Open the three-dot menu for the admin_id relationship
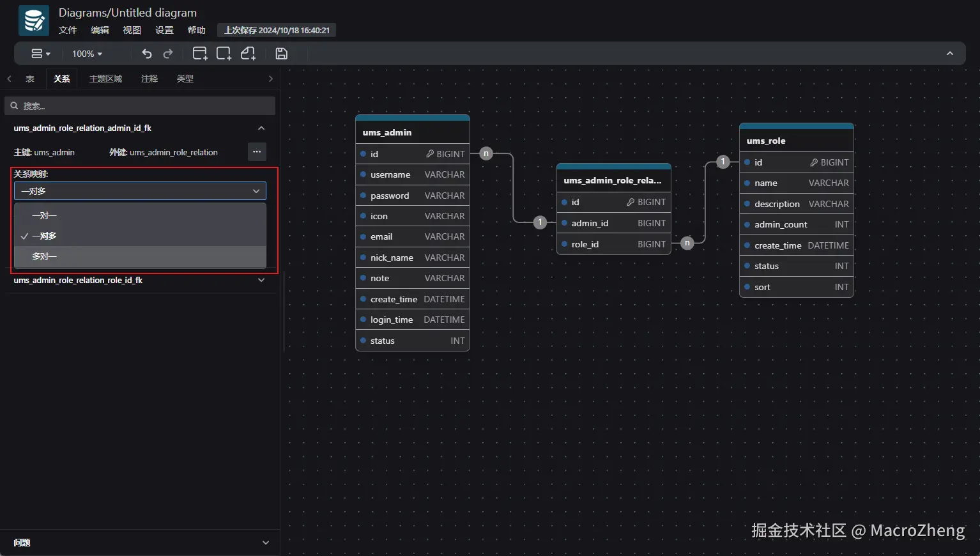This screenshot has width=980, height=556. (257, 152)
